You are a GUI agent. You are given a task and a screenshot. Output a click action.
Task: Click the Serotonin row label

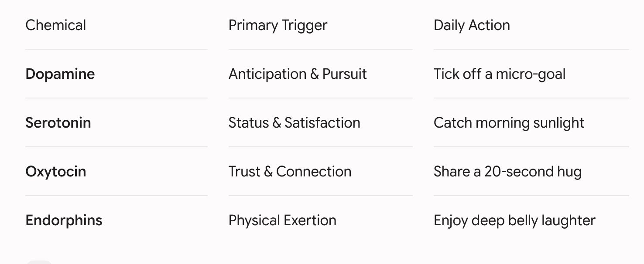click(58, 123)
